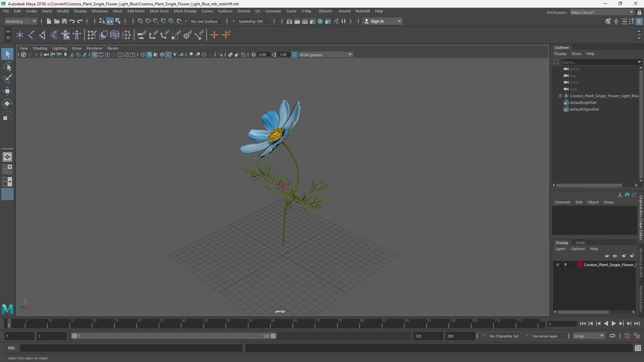Activate the Scale tool in toolbox
Viewport: 644px width, 362px height.
pos(7,116)
